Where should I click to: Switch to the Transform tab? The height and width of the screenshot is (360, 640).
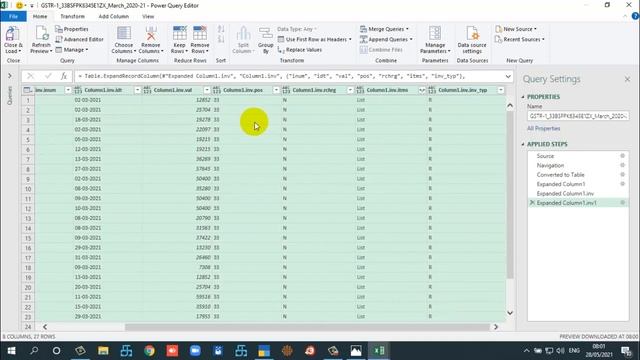[73, 16]
